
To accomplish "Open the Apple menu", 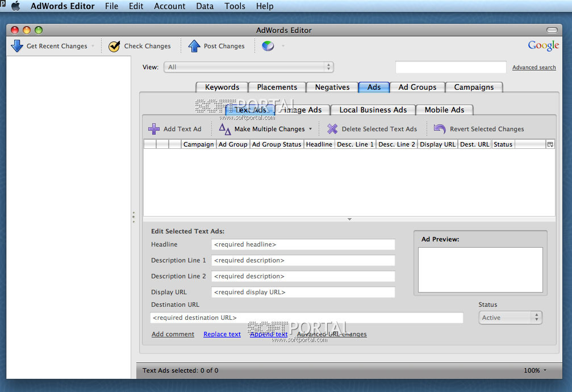I will click(16, 6).
